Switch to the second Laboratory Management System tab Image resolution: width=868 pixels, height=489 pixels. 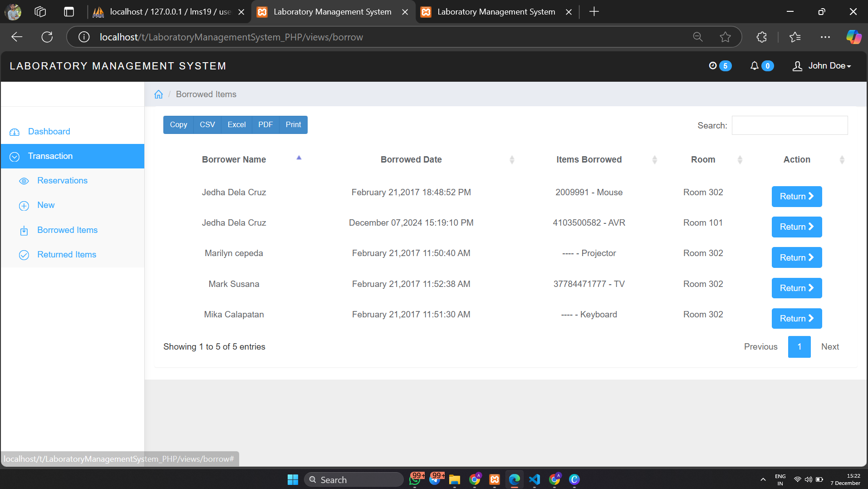coord(495,11)
